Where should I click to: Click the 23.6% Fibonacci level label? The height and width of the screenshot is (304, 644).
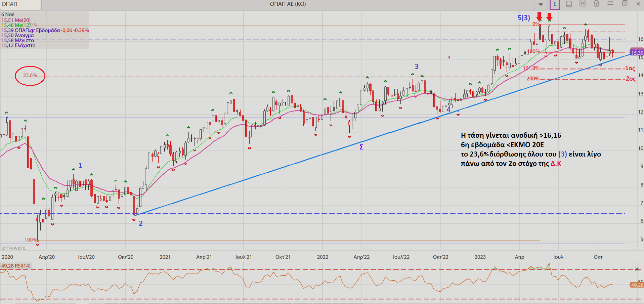tap(30, 75)
